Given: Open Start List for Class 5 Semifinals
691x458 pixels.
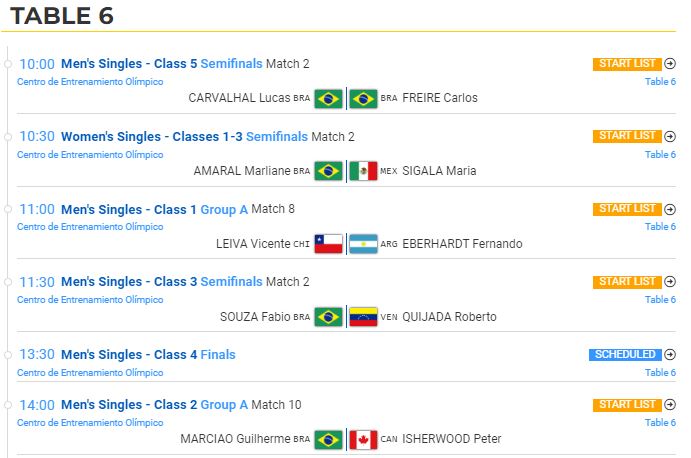Looking at the screenshot, I should point(627,63).
